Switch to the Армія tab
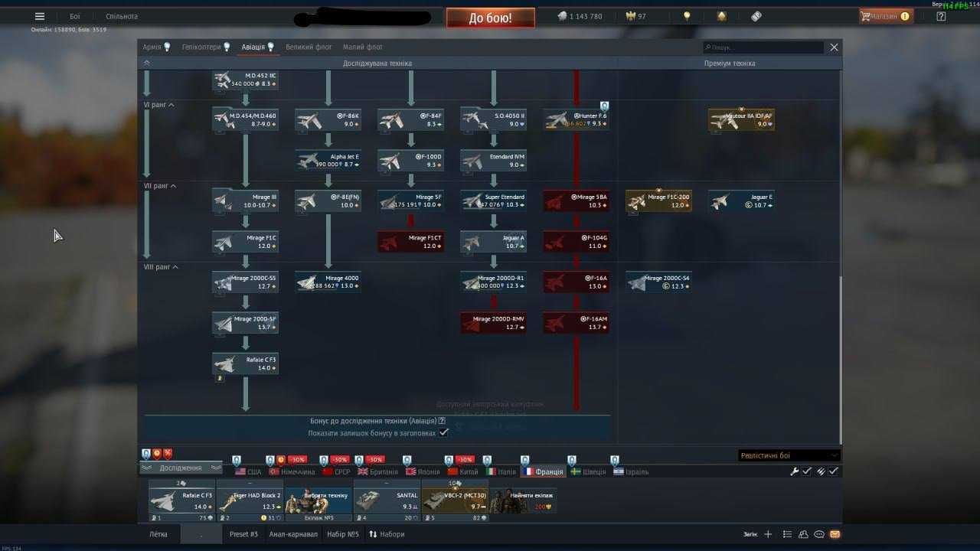The image size is (980, 551). tap(156, 47)
